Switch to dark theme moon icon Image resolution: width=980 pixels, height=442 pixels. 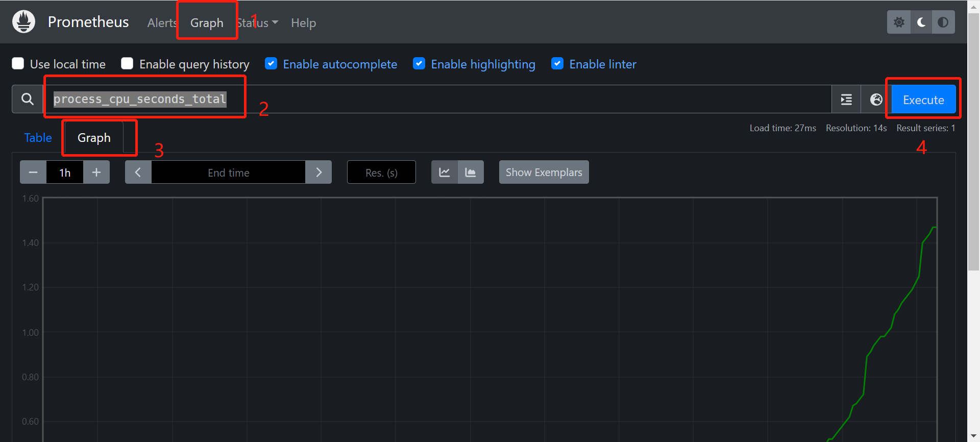(921, 22)
